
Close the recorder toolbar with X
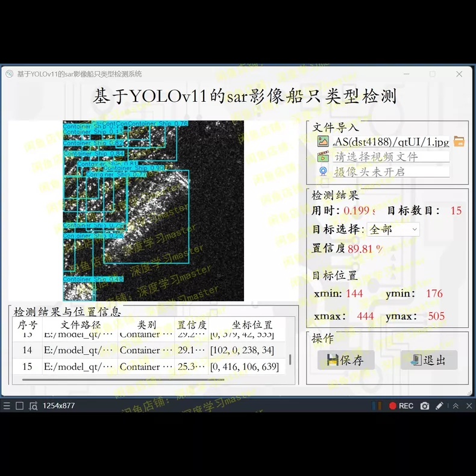pos(469,406)
